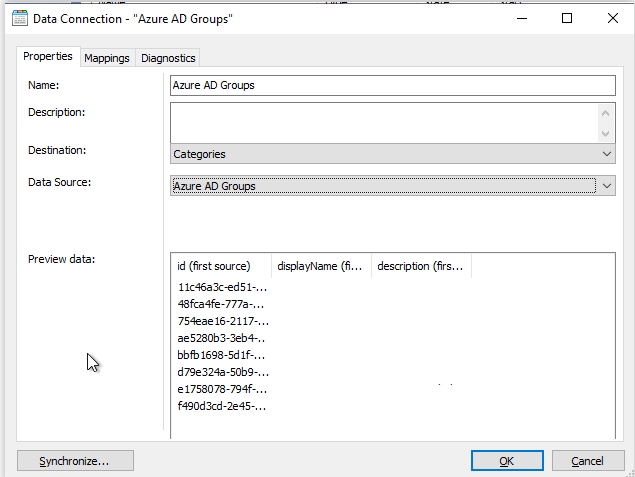The image size is (635, 477).
Task: Click Description box scroll down arrow
Action: tap(605, 133)
